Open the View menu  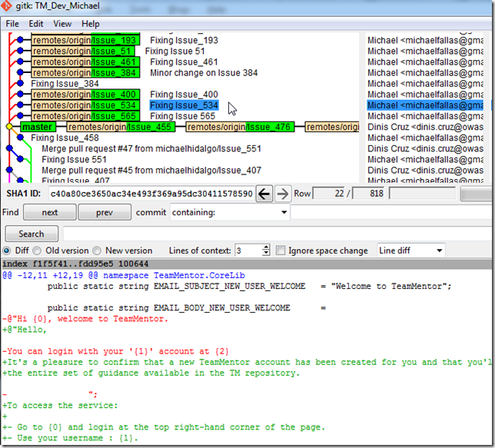[62, 24]
